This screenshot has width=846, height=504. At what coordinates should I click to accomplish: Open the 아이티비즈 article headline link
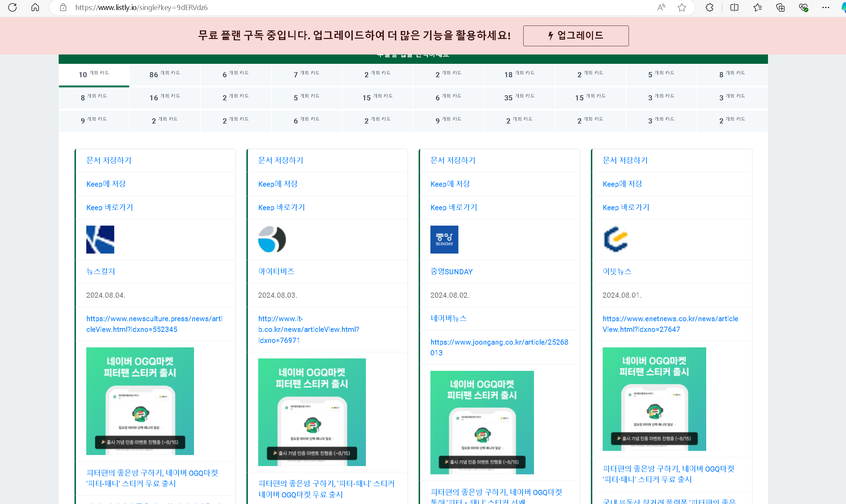(x=326, y=489)
